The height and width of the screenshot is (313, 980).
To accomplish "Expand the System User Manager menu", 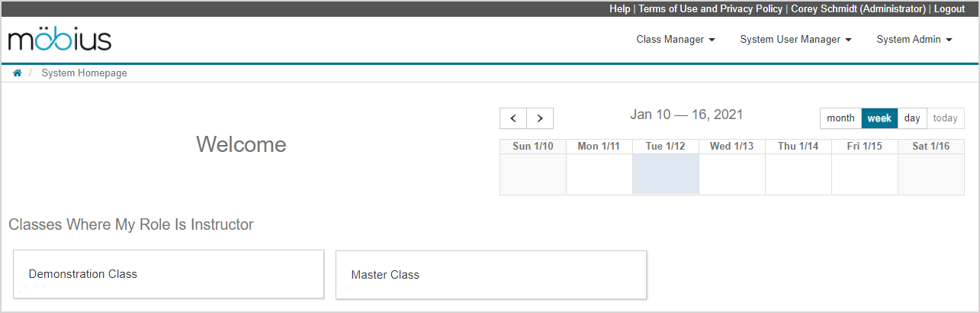I will pos(795,40).
